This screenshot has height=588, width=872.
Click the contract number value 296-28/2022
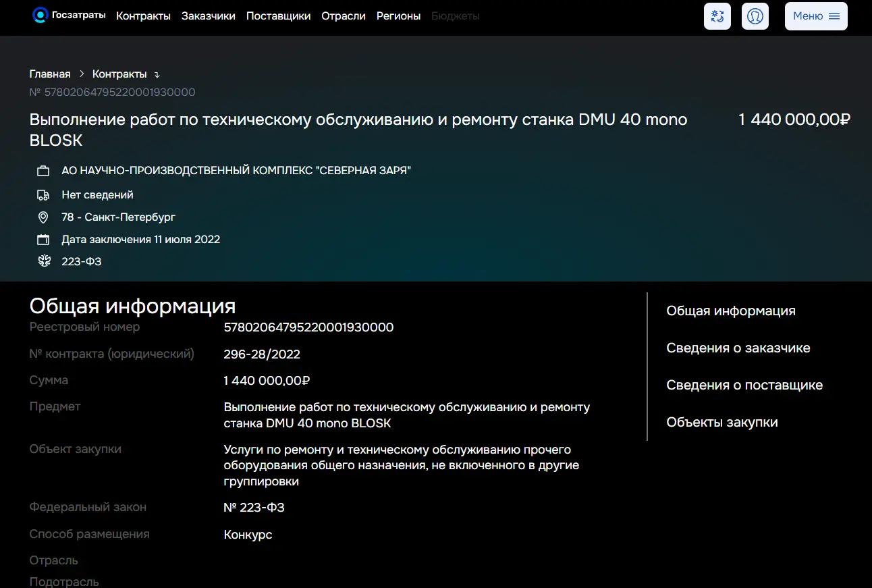262,354
